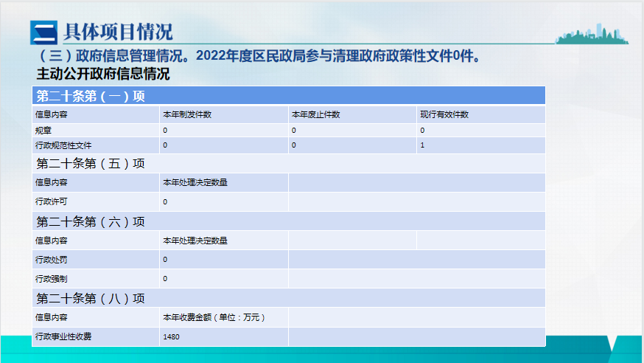Click 行政规范性文件 value under 本年制发件数

coord(165,145)
